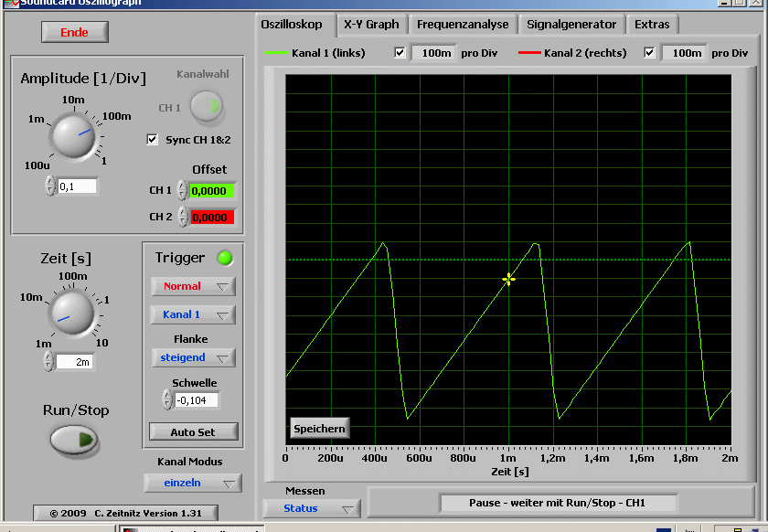Open the Flanke dropdown showing steigend

194,357
